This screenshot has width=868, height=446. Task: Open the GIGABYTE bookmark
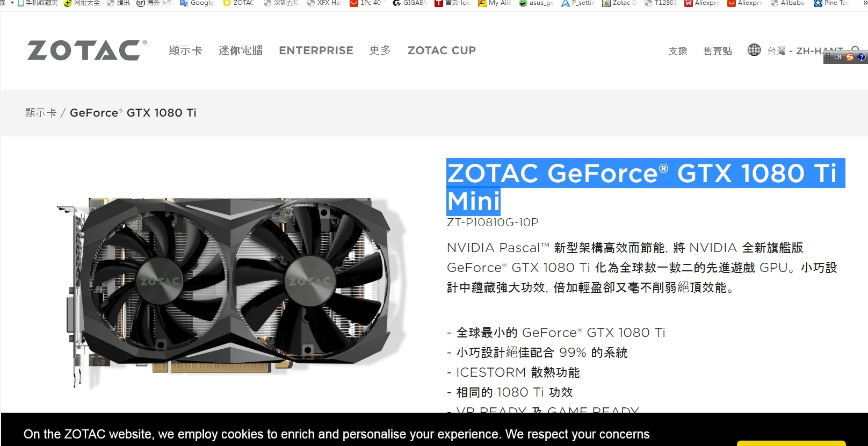tap(410, 3)
